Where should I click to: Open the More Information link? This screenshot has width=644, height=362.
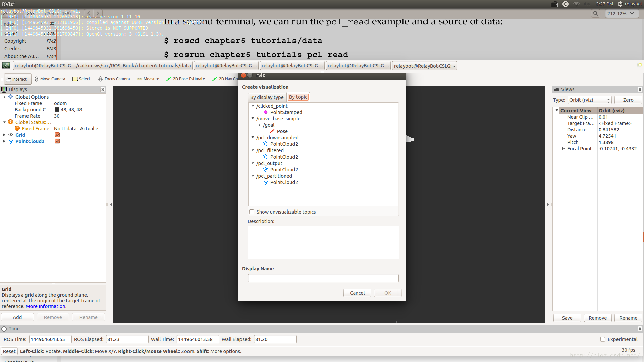[46, 306]
